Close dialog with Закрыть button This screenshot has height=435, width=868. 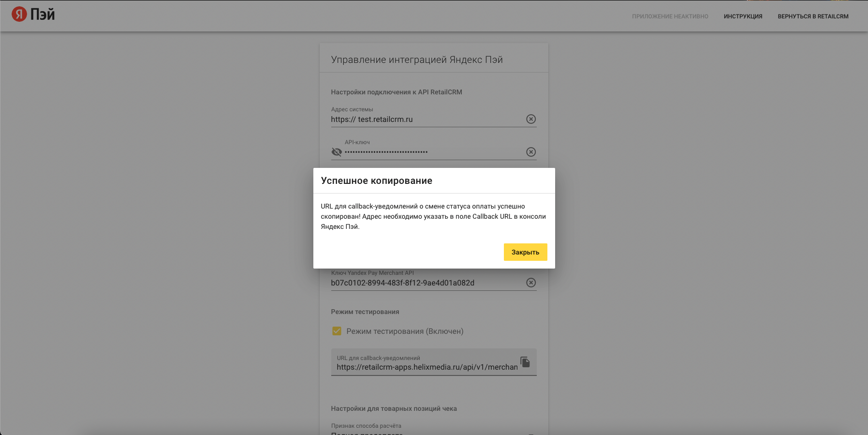(x=525, y=252)
